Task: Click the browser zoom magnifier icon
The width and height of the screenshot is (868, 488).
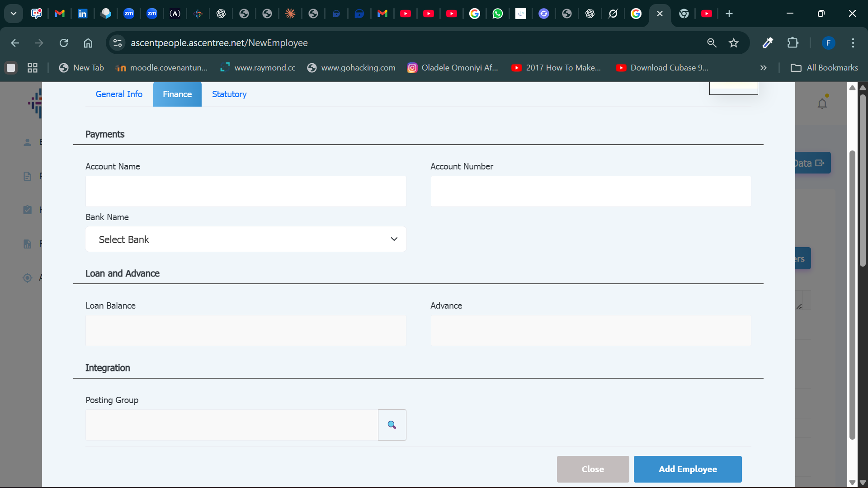Action: [x=712, y=43]
